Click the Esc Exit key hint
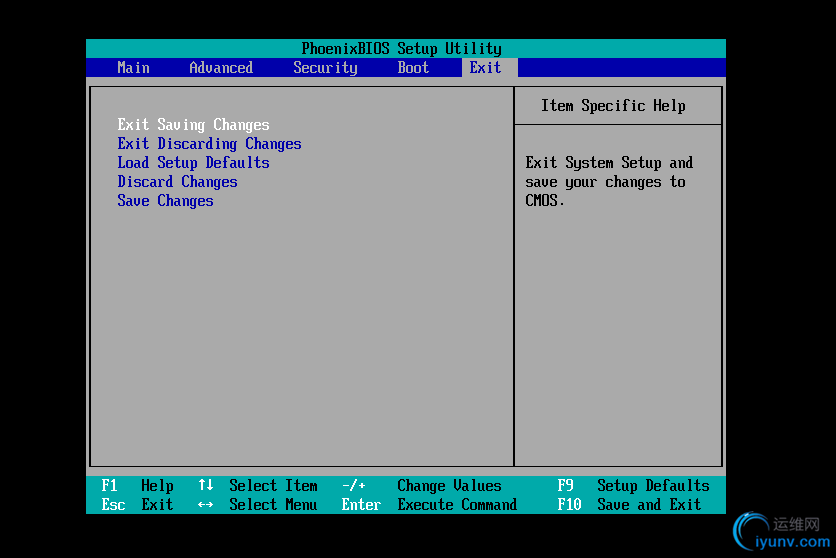This screenshot has height=558, width=836. coord(137,504)
